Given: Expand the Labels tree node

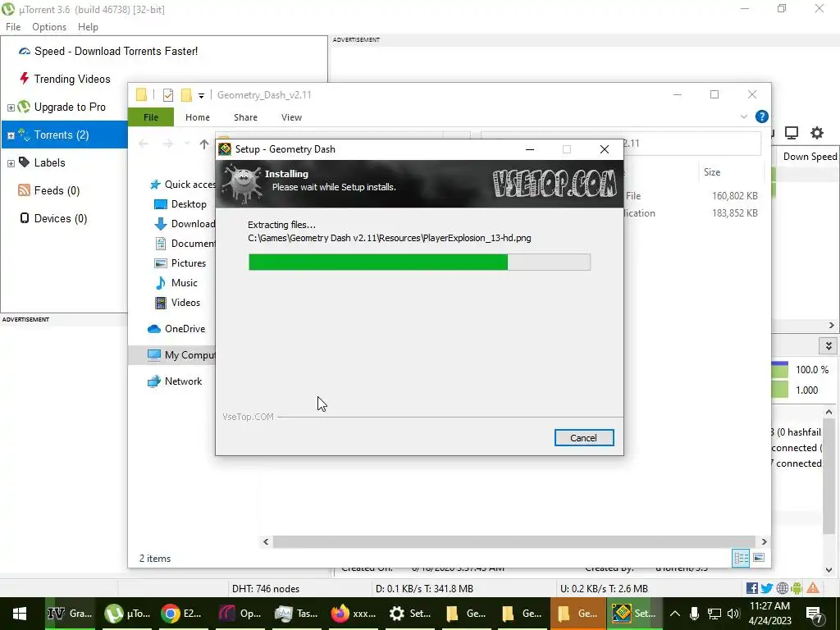Looking at the screenshot, I should (x=10, y=163).
